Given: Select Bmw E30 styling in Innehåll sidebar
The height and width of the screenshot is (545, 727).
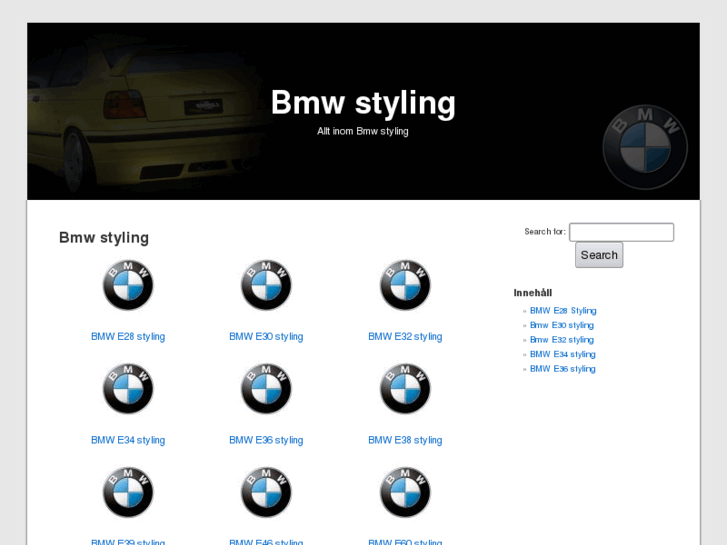Looking at the screenshot, I should pyautogui.click(x=562, y=325).
